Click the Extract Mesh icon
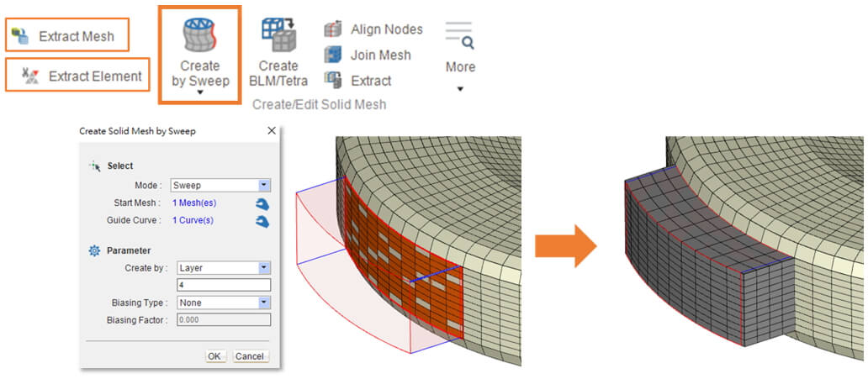 pos(20,36)
